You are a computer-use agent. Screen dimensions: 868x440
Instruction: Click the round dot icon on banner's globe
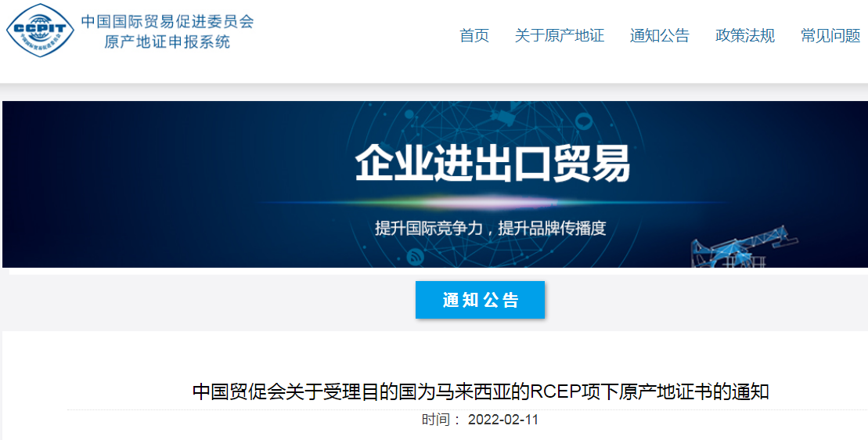coord(409,114)
